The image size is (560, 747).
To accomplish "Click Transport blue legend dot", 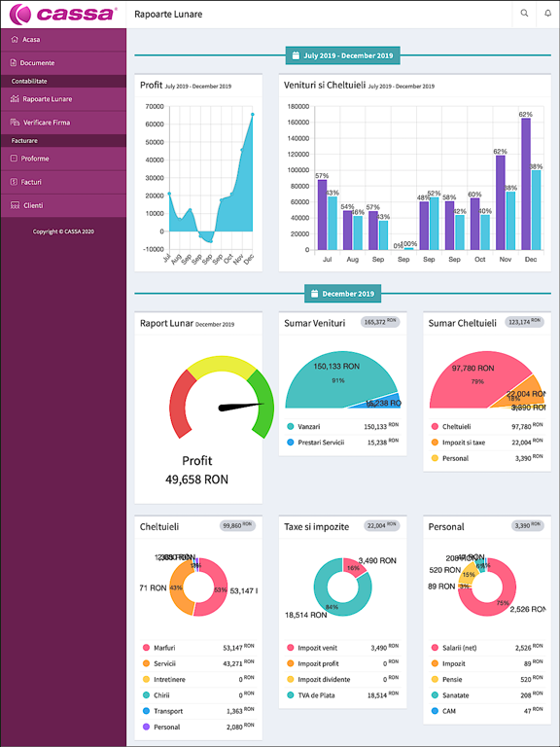I will point(146,711).
